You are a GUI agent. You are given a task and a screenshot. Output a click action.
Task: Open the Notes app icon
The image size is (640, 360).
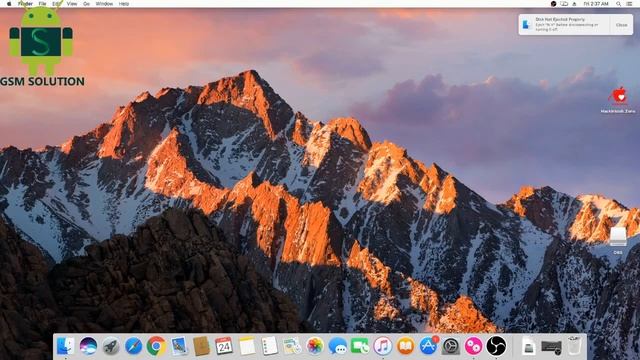247,346
